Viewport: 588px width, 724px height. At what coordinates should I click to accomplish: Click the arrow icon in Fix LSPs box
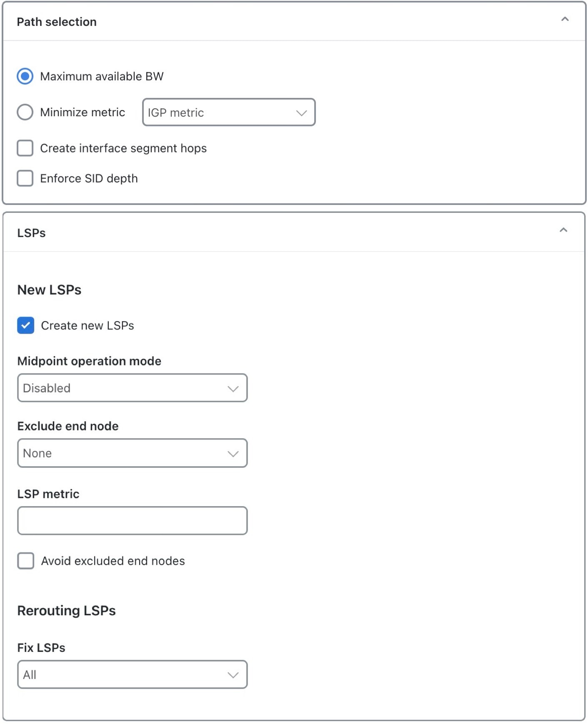[233, 675]
